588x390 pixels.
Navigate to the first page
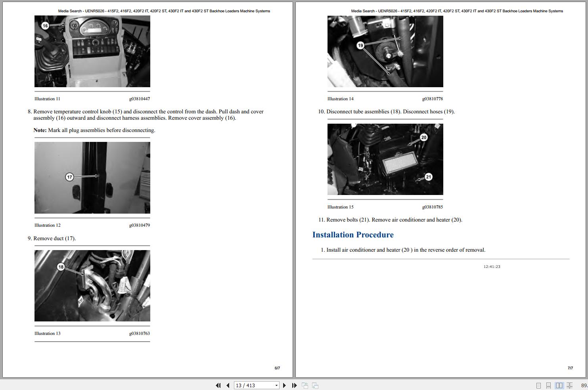click(218, 385)
